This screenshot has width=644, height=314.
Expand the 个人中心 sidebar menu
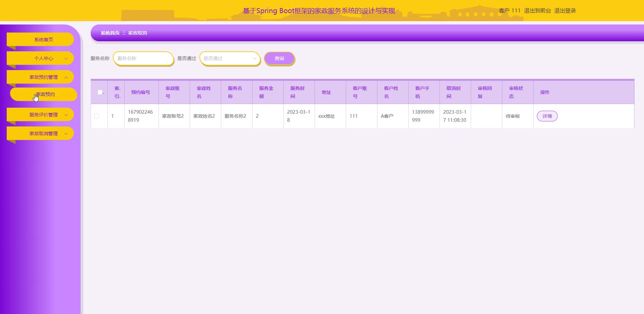tap(40, 58)
